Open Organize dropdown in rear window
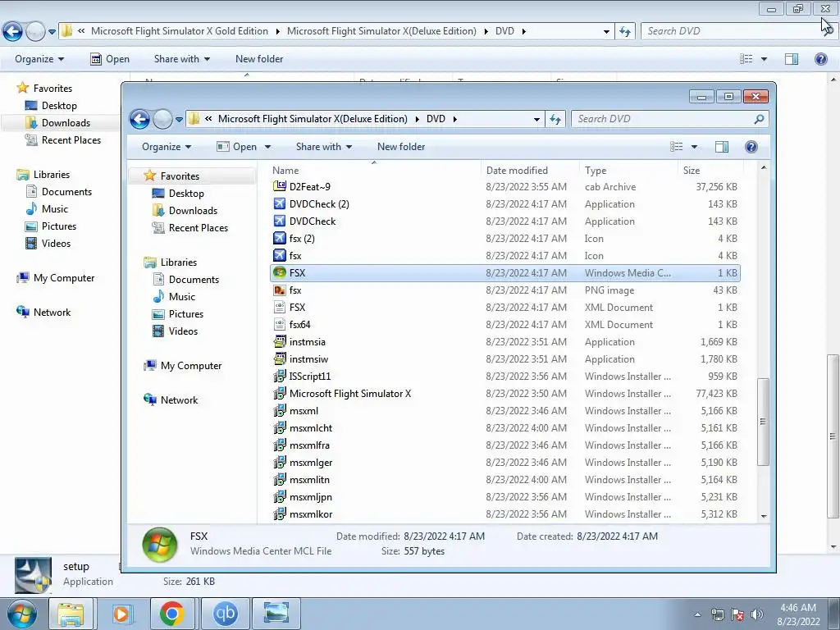The image size is (840, 630). click(x=39, y=59)
